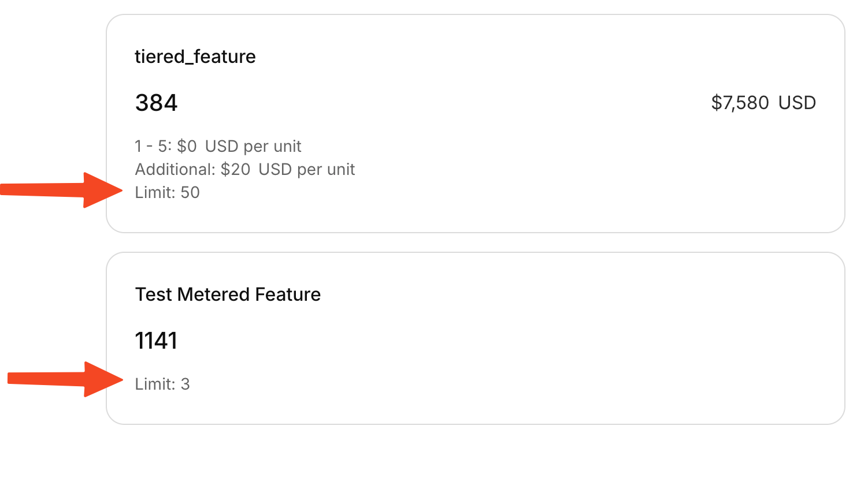Select the "Limit: 3" text

162,384
